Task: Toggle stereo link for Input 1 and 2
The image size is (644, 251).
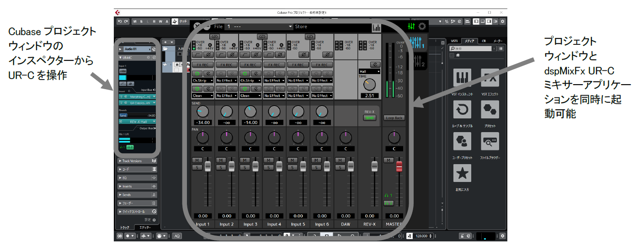Action: (214, 36)
